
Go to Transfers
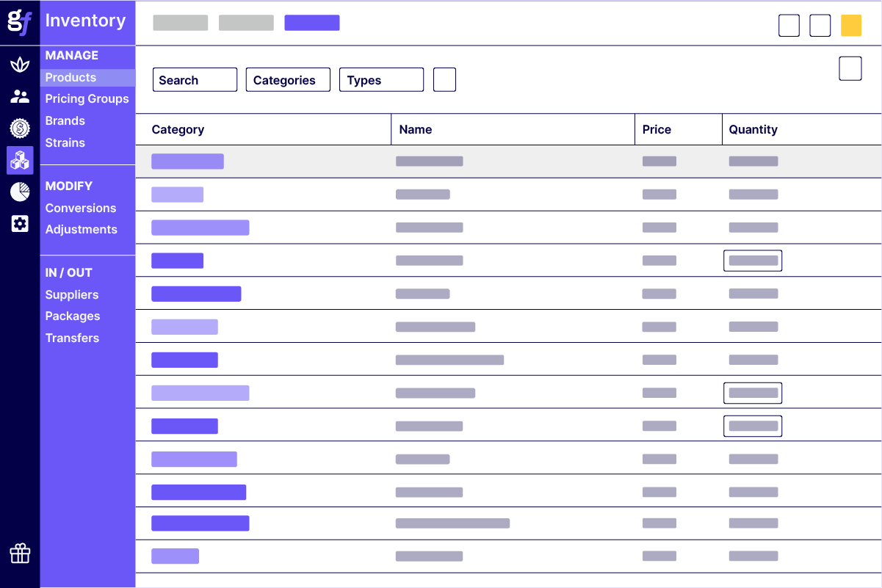[72, 338]
